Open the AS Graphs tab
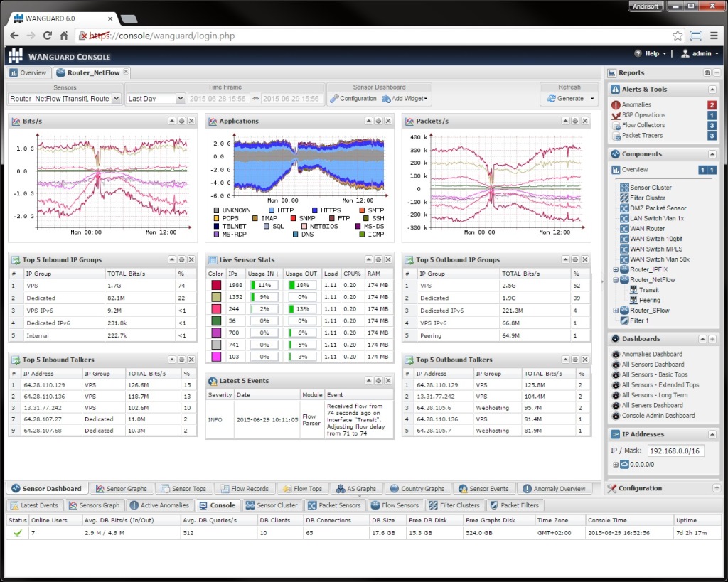728x582 pixels. 356,488
